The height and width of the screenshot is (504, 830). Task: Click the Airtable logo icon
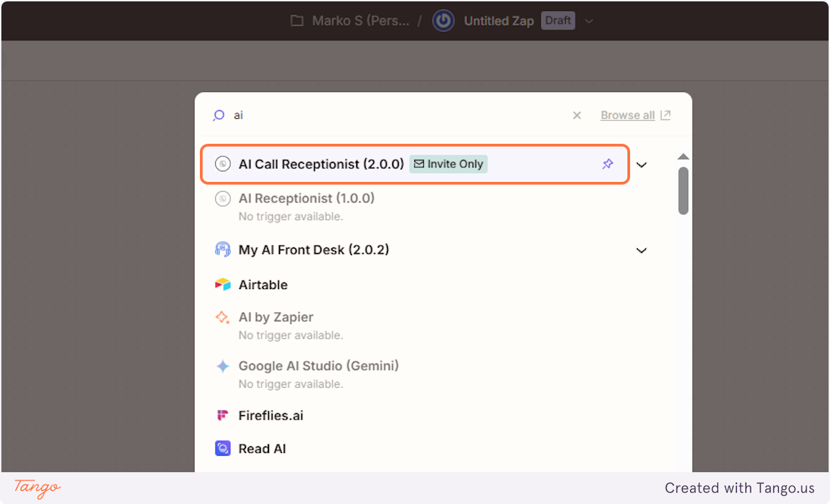(x=222, y=284)
